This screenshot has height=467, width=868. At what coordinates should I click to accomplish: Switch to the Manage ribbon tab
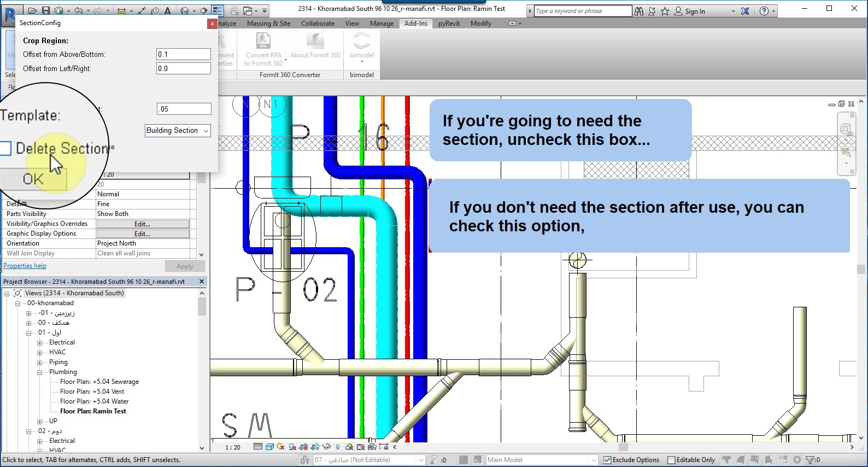point(382,24)
